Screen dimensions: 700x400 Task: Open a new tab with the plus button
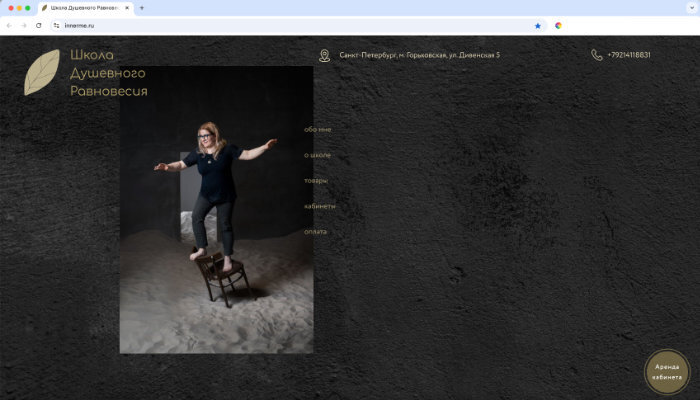(x=142, y=8)
